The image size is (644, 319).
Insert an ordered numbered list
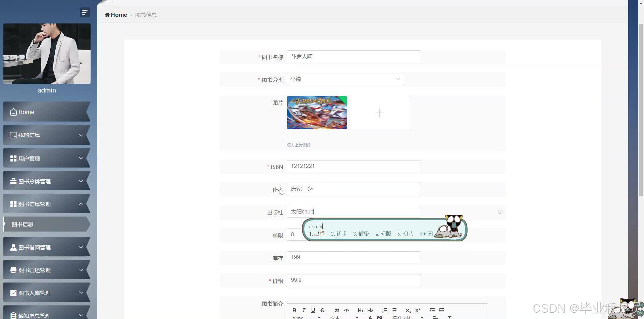click(384, 310)
